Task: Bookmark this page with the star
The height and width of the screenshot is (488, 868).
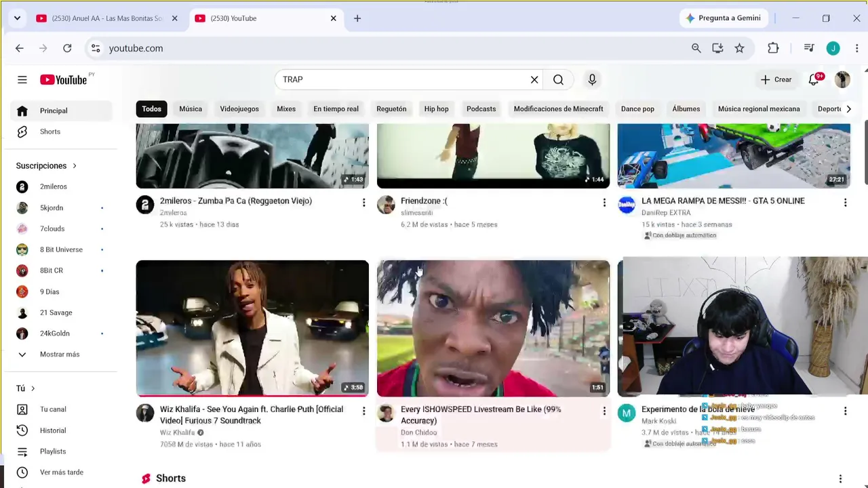Action: click(739, 48)
